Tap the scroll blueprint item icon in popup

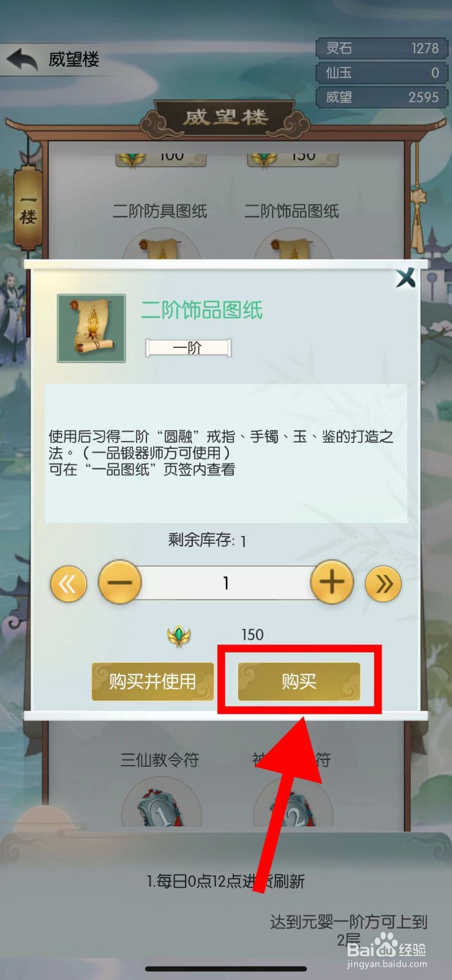[x=91, y=328]
